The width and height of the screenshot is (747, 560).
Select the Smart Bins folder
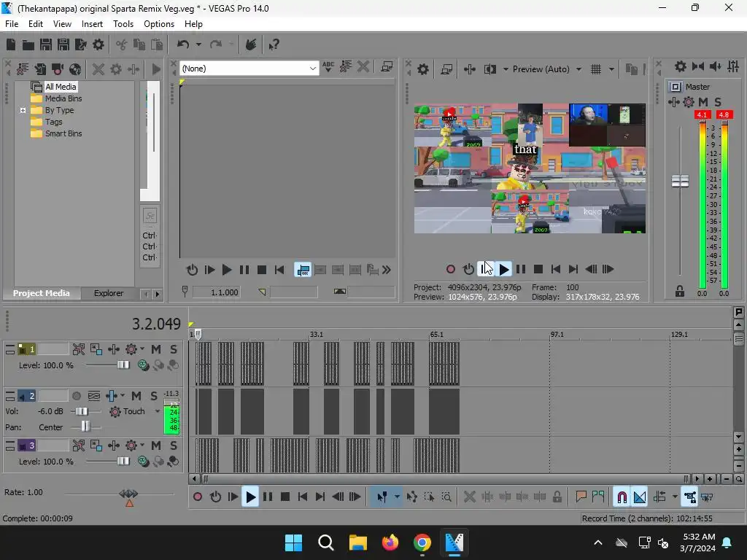click(63, 134)
